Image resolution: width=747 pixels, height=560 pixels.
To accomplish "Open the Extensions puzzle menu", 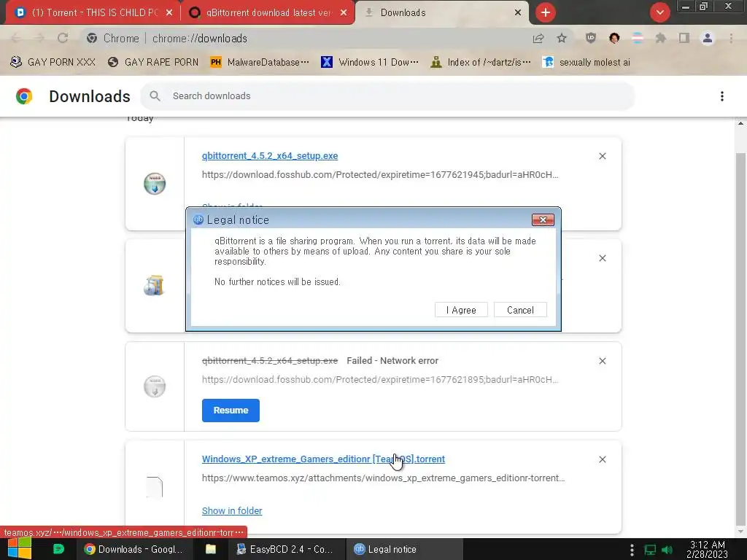I will tap(661, 38).
